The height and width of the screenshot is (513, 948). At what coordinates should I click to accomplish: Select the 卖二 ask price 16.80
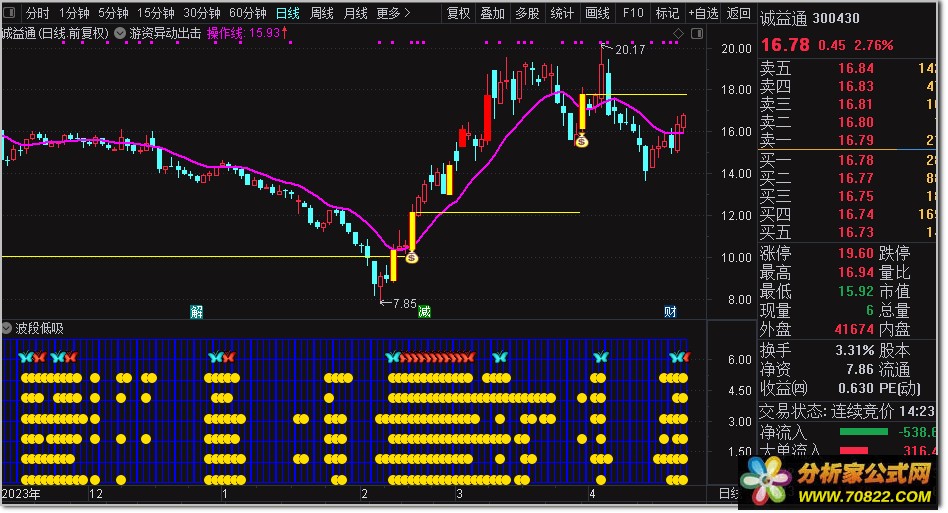pos(855,122)
